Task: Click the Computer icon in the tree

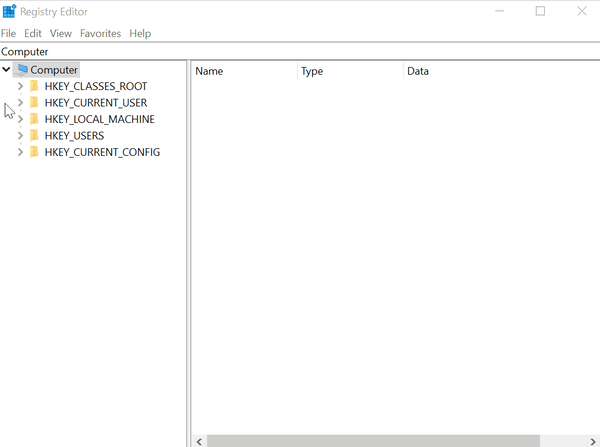Action: 22,70
